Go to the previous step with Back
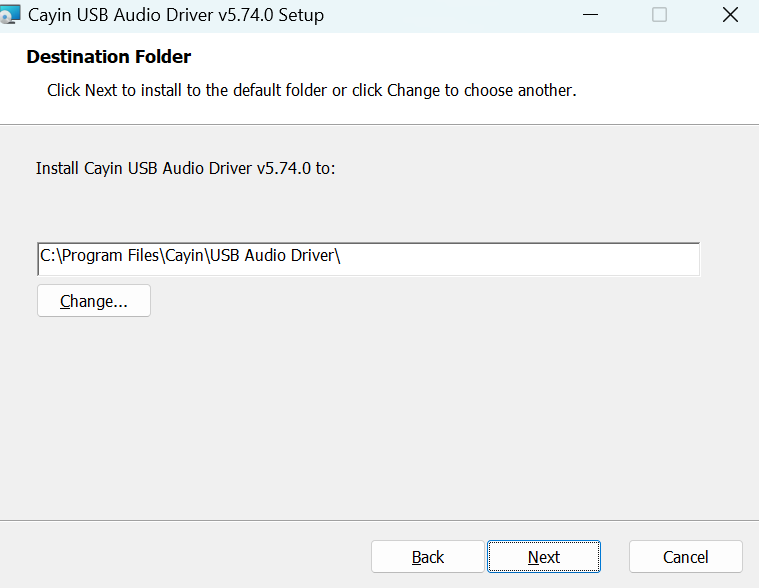The image size is (759, 588). [428, 557]
